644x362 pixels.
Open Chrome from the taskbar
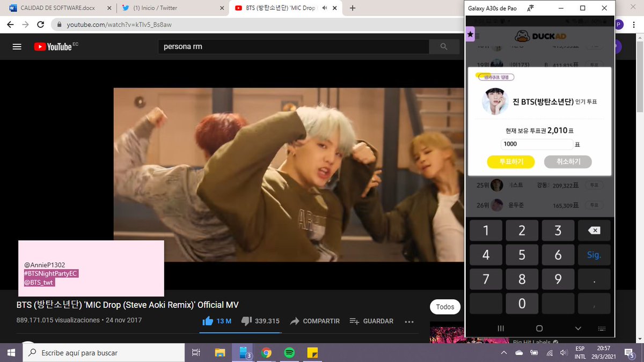266,352
